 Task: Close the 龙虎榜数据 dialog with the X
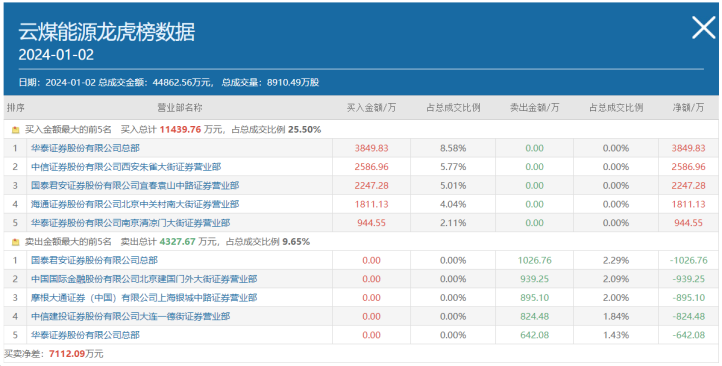coord(704,28)
